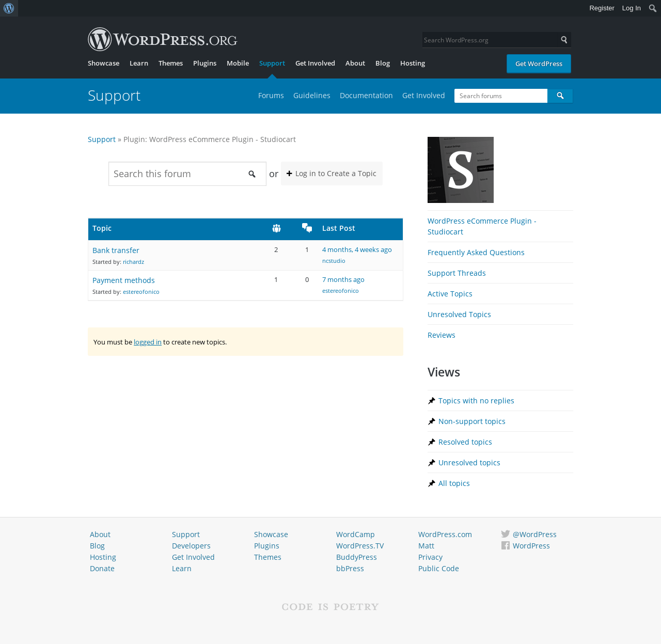Click the 7 months ago link
The width and height of the screenshot is (661, 644).
(343, 280)
